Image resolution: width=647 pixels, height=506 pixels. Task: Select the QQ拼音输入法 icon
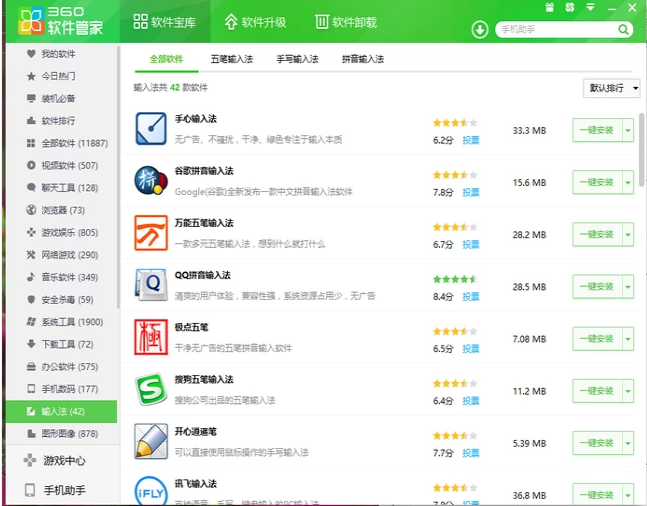click(150, 286)
